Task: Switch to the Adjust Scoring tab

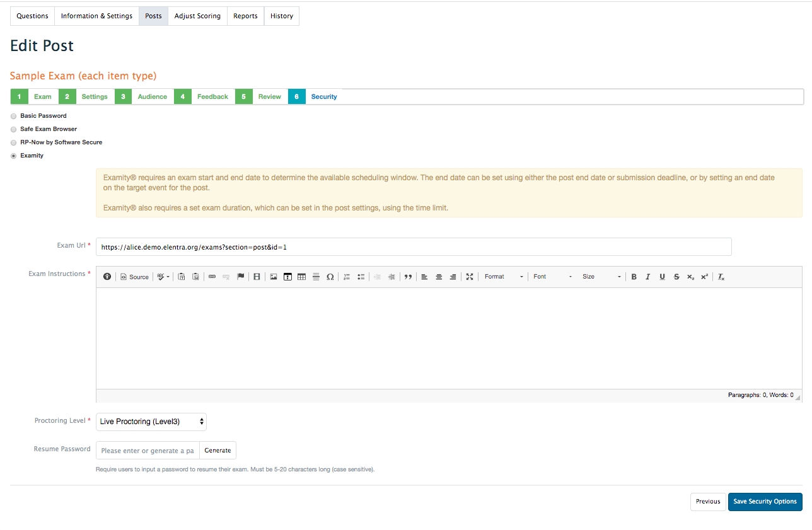Action: click(197, 16)
